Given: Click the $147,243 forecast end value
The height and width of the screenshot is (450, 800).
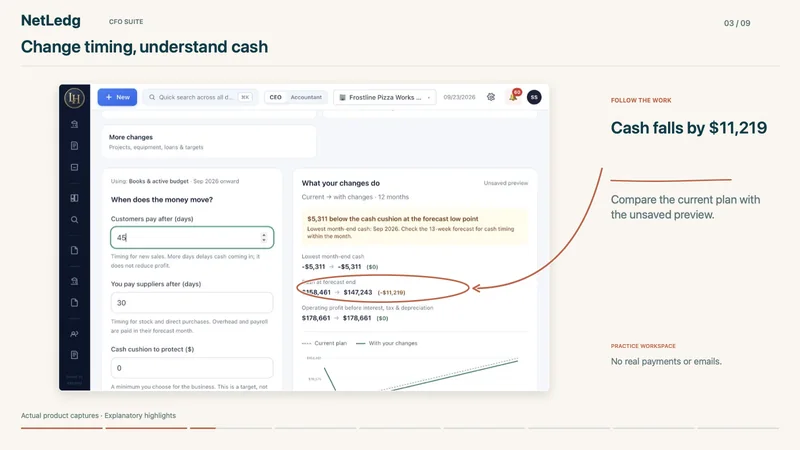Looking at the screenshot, I should point(358,292).
